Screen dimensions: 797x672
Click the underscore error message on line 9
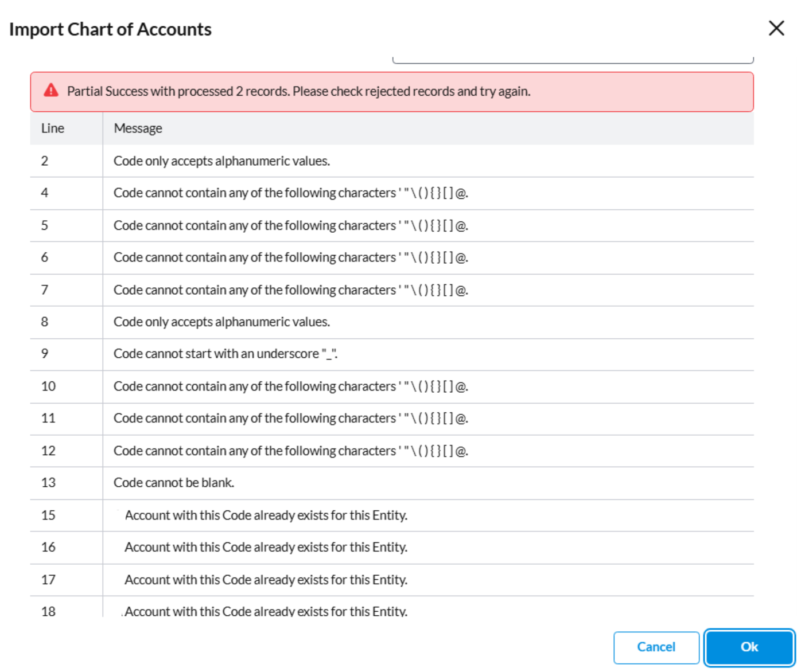(x=225, y=354)
